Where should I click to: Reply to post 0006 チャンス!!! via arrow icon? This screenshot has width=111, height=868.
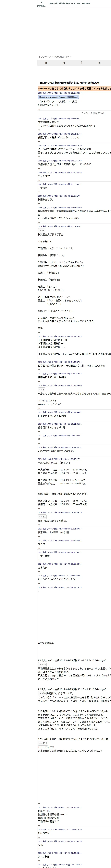[39, 180]
